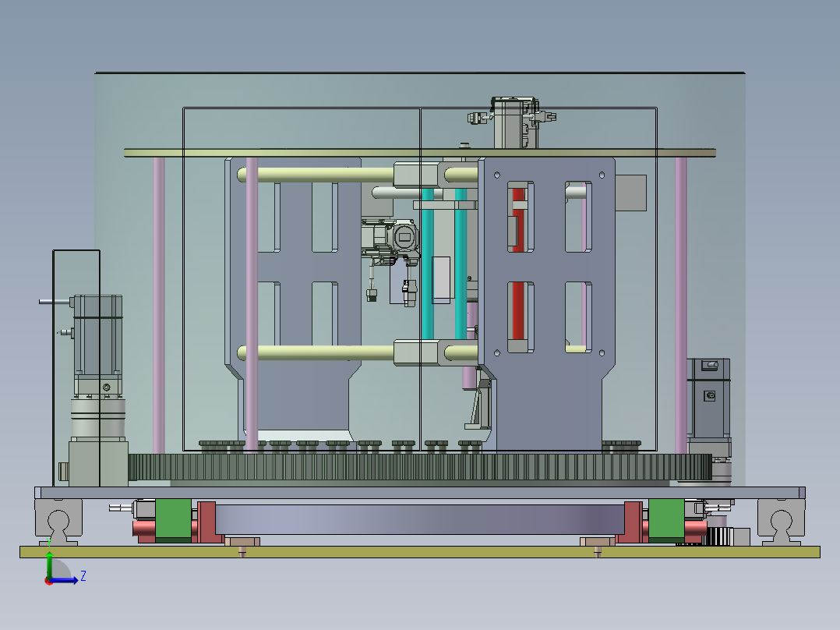Image resolution: width=840 pixels, height=630 pixels.
Task: Select the right leveling foot under base
Action: pyautogui.click(x=598, y=546)
